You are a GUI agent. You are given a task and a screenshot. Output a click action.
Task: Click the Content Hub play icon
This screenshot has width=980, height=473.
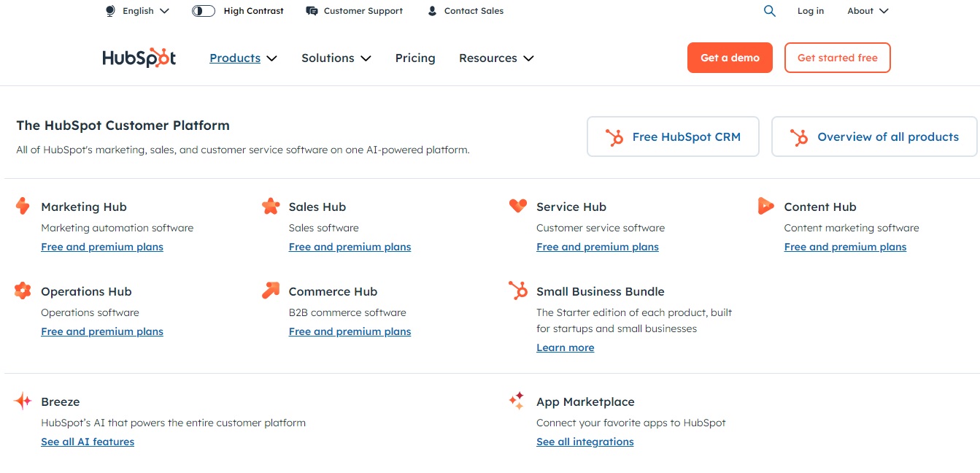point(765,206)
